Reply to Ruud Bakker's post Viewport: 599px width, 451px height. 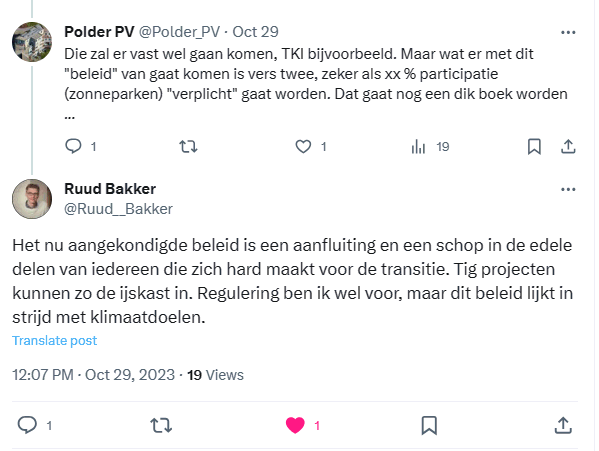pyautogui.click(x=27, y=425)
